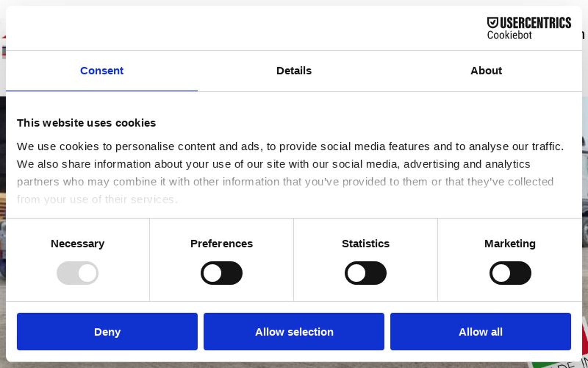Click the Cookiebot brand text
The width and height of the screenshot is (588, 368).
[509, 35]
